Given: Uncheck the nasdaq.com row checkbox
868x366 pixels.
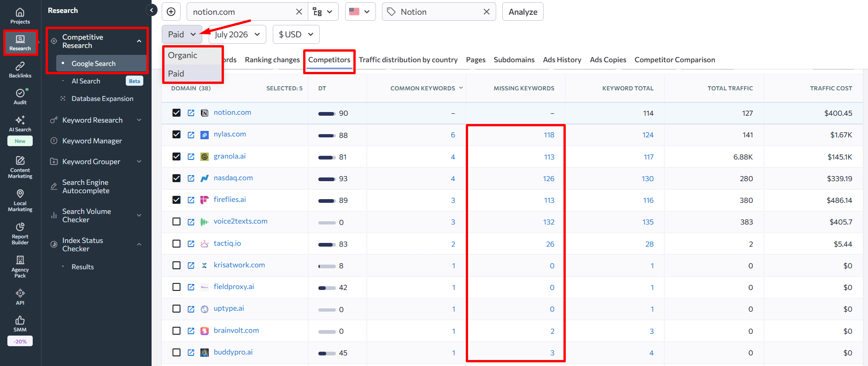Looking at the screenshot, I should click(x=176, y=178).
